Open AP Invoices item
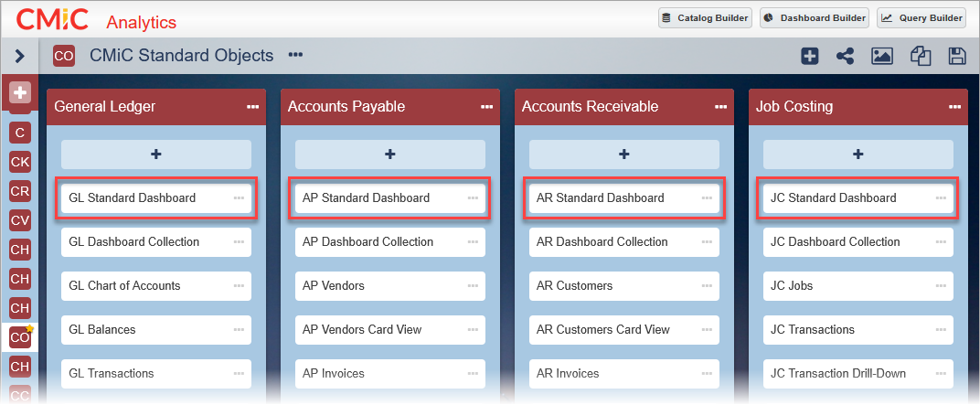Image resolution: width=980 pixels, height=405 pixels. click(390, 373)
